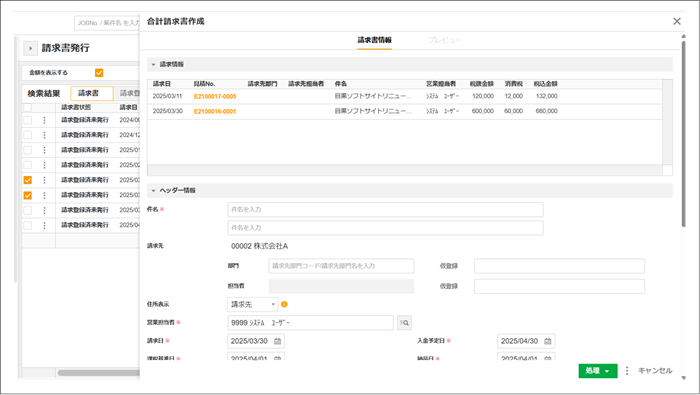This screenshot has height=395, width=700.
Task: Click the 税込金額 column header
Action: (x=546, y=84)
